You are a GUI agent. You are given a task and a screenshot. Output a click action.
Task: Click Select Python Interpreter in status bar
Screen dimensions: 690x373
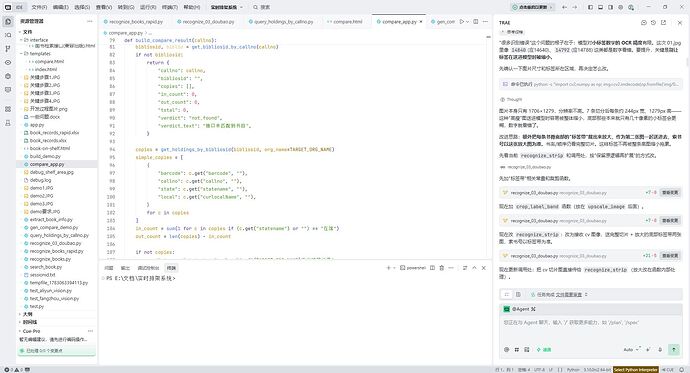pos(635,369)
